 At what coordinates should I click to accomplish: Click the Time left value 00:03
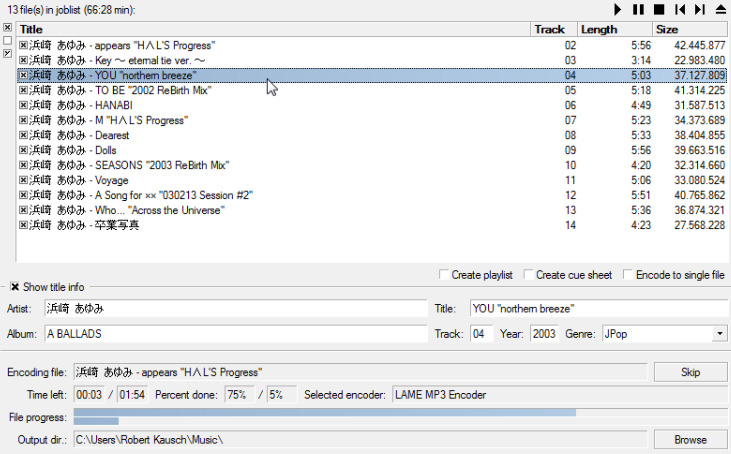pos(90,395)
